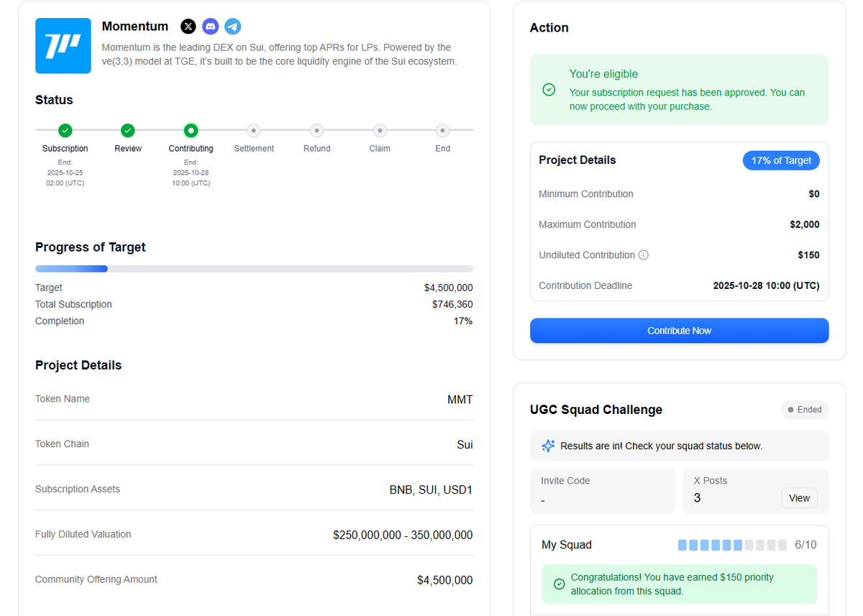This screenshot has width=863, height=616.
Task: Click the 17% Completion value
Action: point(463,321)
